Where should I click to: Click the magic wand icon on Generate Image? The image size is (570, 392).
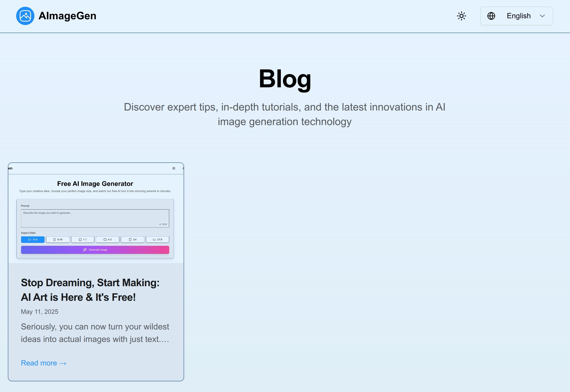click(x=84, y=250)
